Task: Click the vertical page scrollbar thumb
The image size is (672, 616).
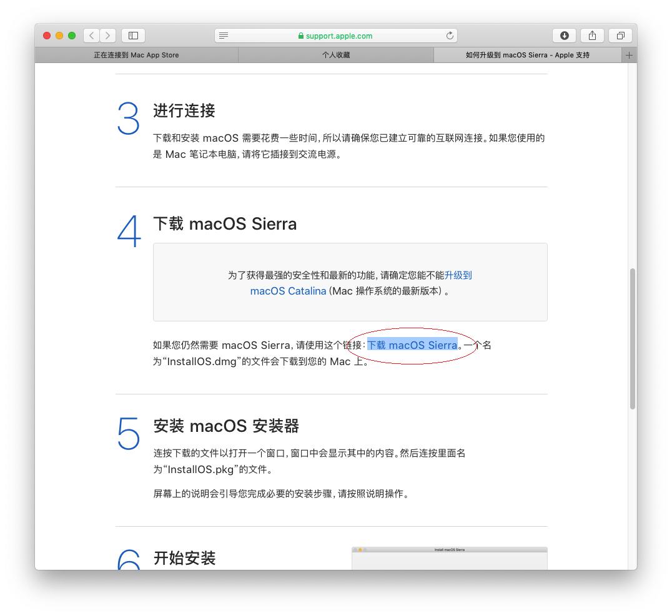Action: pos(633,338)
